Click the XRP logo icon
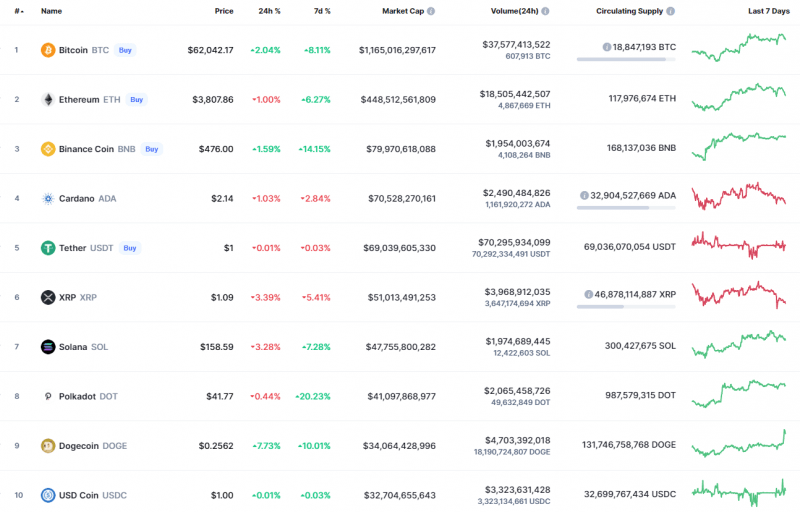This screenshot has height=512, width=800. (48, 297)
